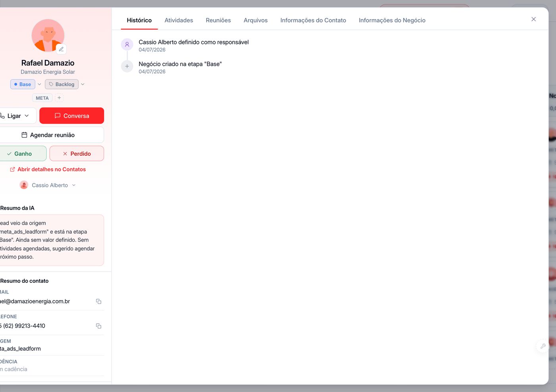This screenshot has width=556, height=392.
Task: Click the wrench tool icon
Action: coord(542,346)
